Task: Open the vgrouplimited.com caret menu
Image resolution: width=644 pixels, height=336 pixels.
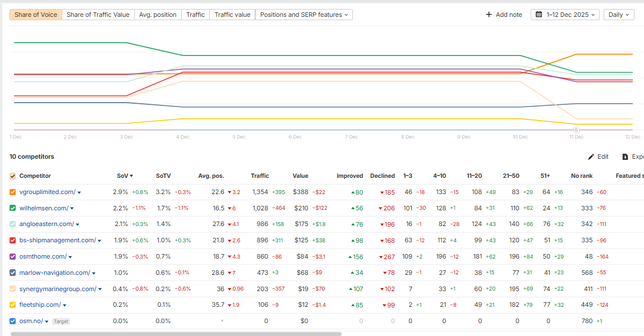Action: coord(79,192)
